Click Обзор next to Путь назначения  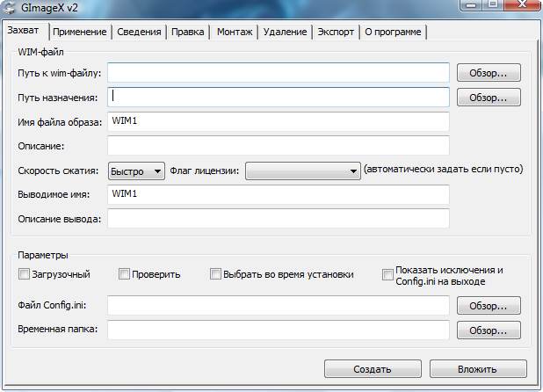489,98
